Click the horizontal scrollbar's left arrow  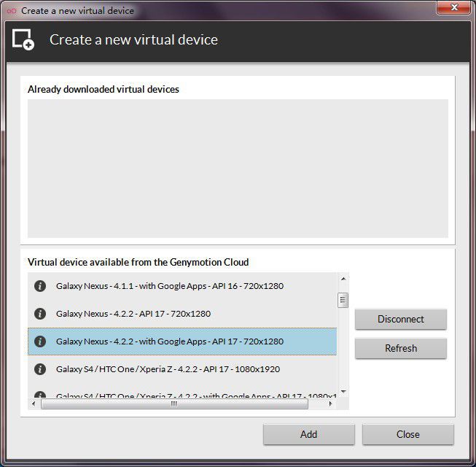click(x=34, y=404)
